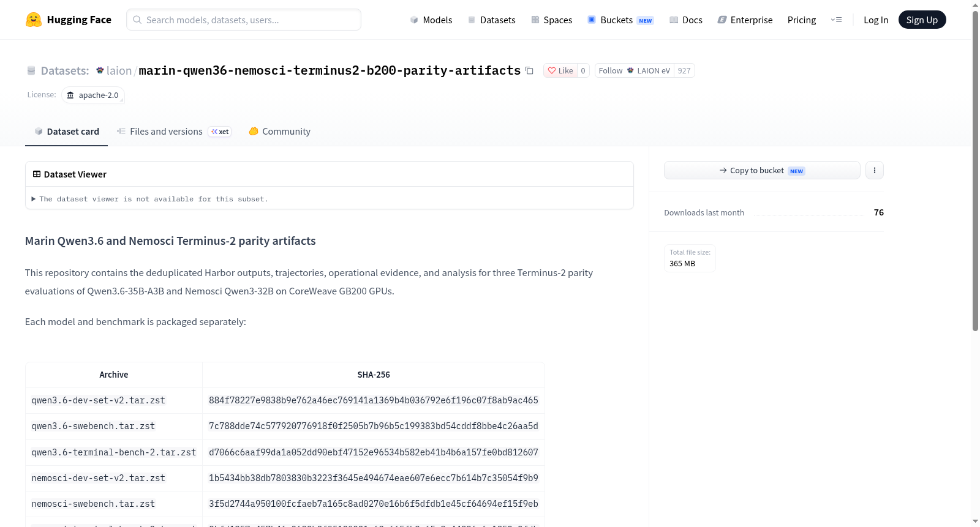980x527 pixels.
Task: Click the scrollbar down arrow
Action: coord(975,521)
